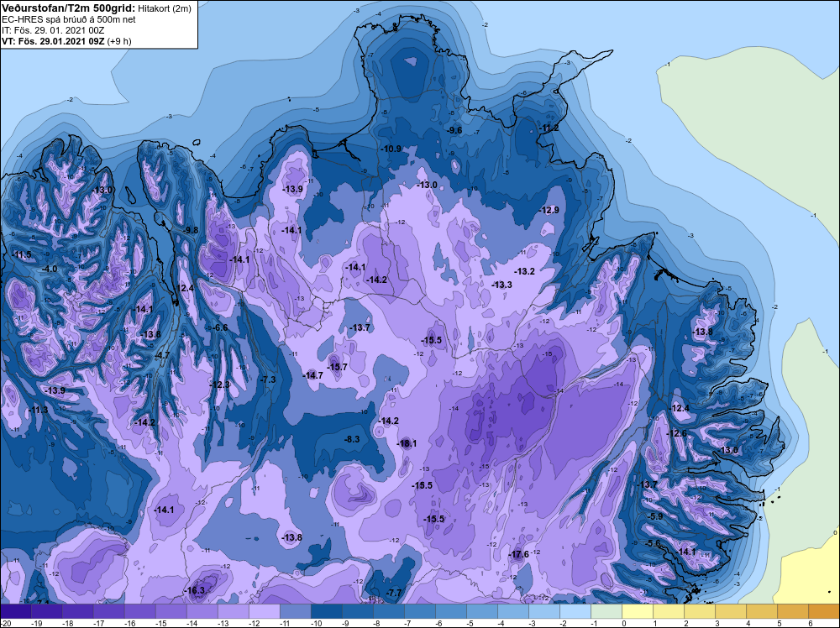Click the -11.5 temperature label
Screen dimensions: 840x628
(x=22, y=255)
